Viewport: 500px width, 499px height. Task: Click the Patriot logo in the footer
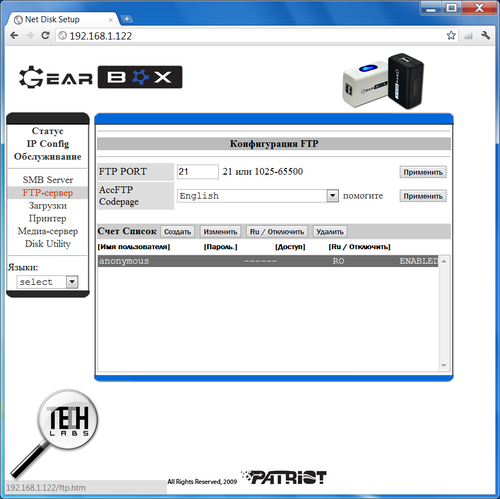pos(284,477)
